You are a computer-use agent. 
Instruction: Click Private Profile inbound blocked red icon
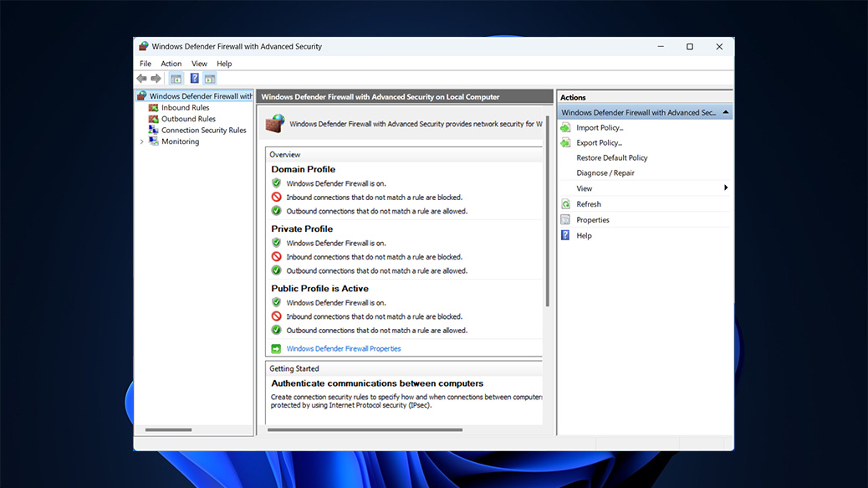point(276,256)
